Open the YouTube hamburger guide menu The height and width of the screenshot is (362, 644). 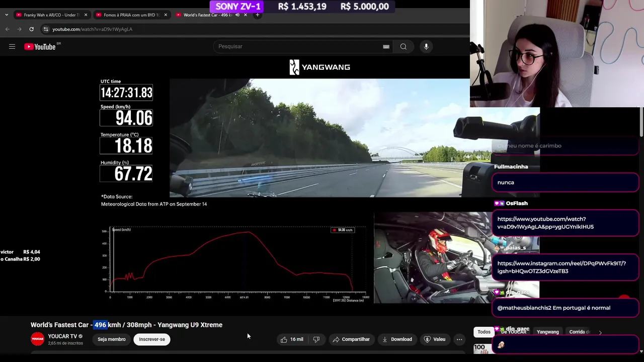[12, 47]
